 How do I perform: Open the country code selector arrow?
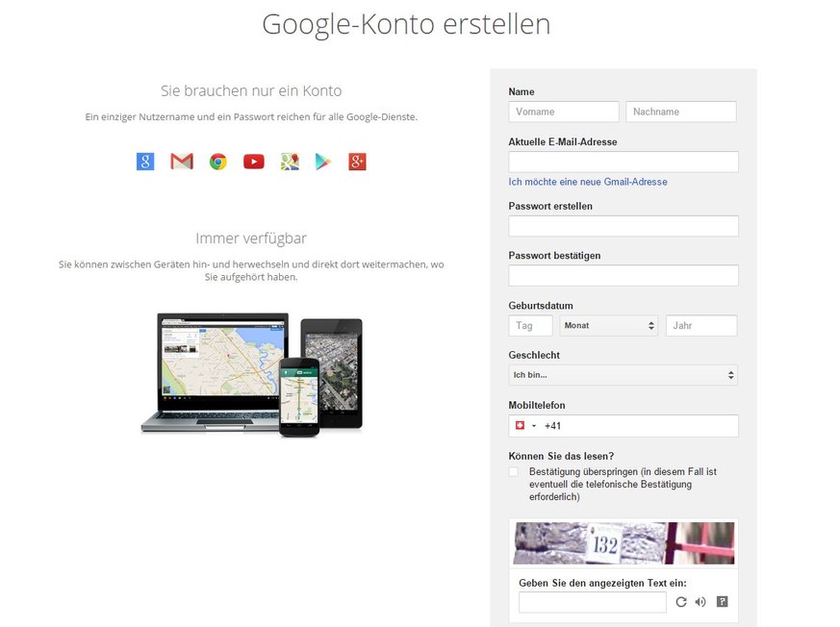coord(534,426)
